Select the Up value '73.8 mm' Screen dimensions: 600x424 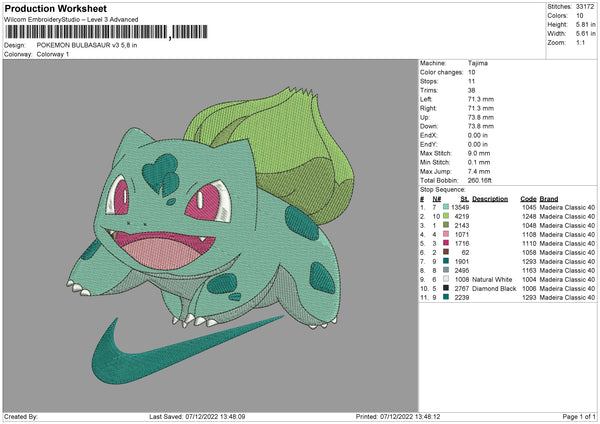pos(481,117)
